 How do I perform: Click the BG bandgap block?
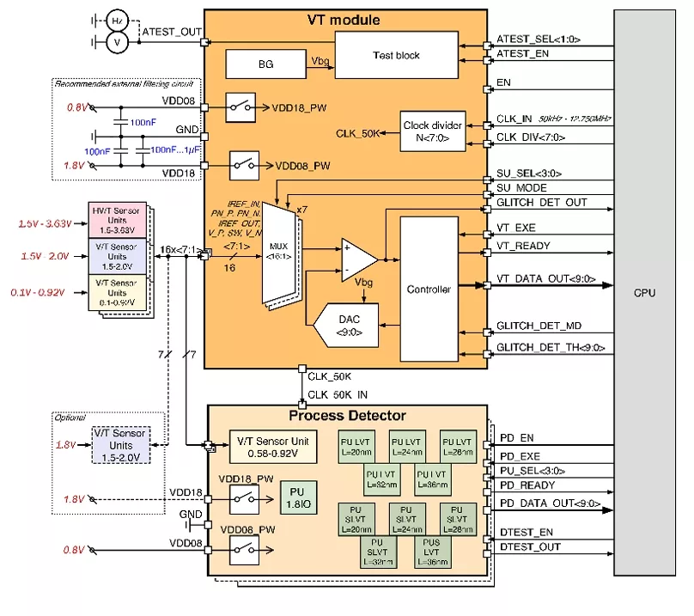click(265, 63)
